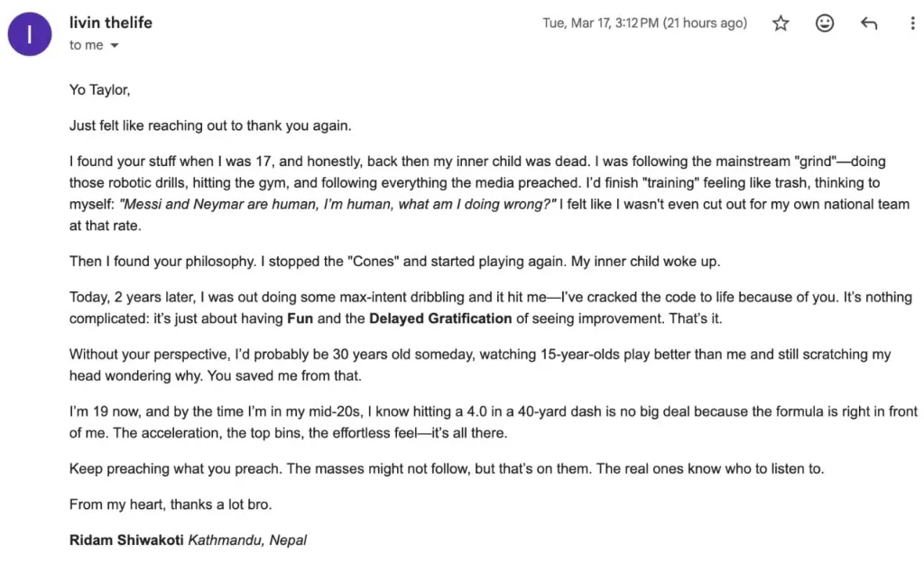Star this email from livin thelife
The width and height of the screenshot is (924, 573).
(781, 23)
